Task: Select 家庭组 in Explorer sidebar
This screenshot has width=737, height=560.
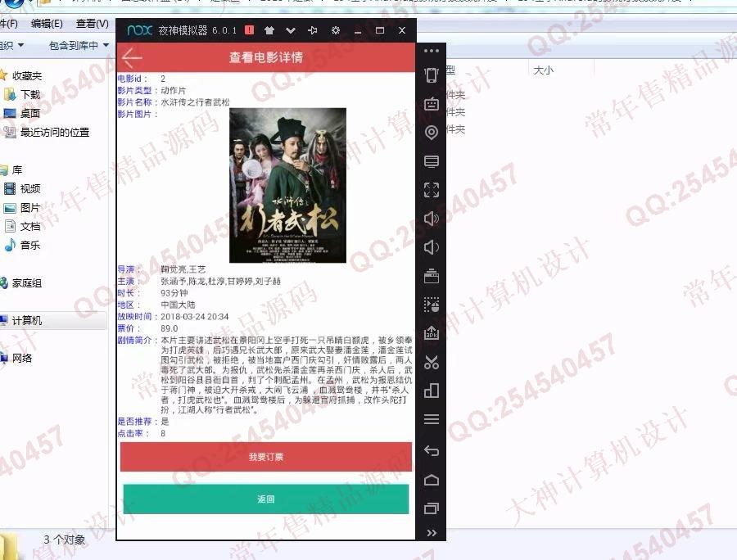Action: click(27, 282)
